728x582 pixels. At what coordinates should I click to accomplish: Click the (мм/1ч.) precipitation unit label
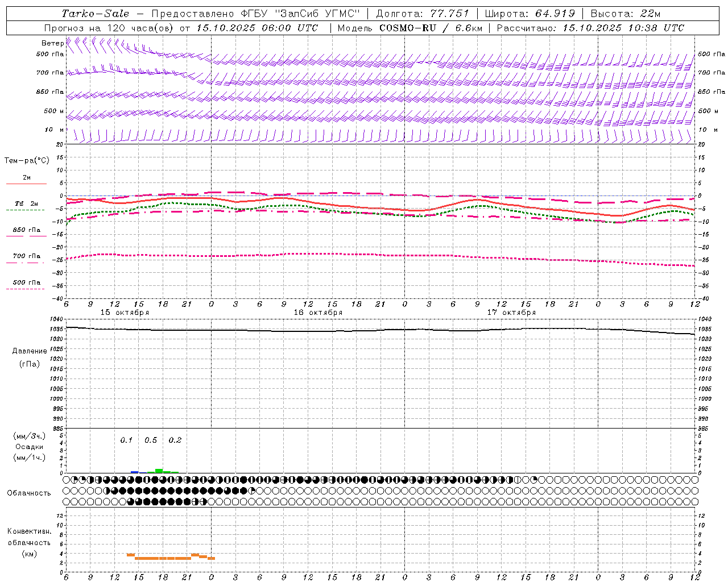30,458
